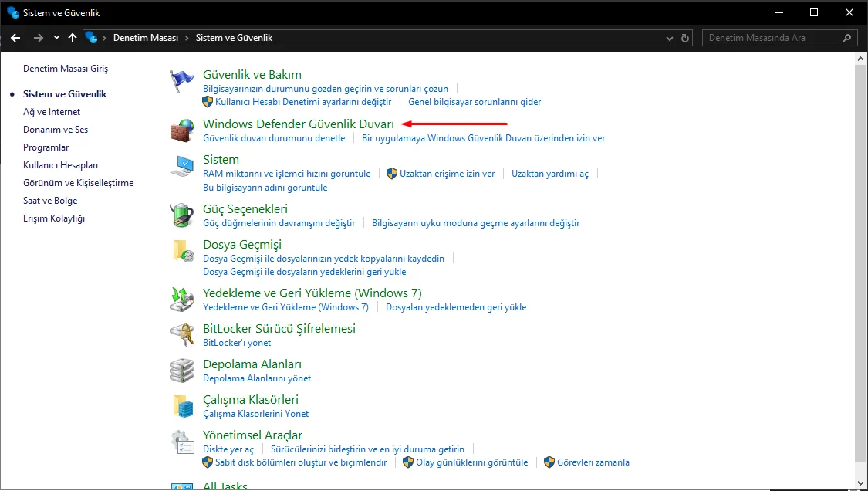Screen dimensions: 868x491
Task: Go up one level with up arrow
Action: (x=73, y=38)
